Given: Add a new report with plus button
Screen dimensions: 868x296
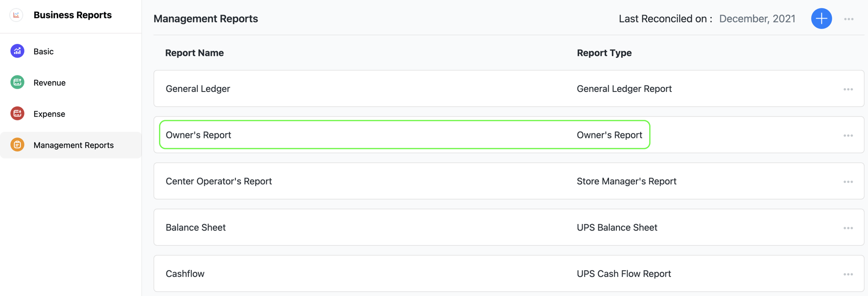Looking at the screenshot, I should pos(821,19).
